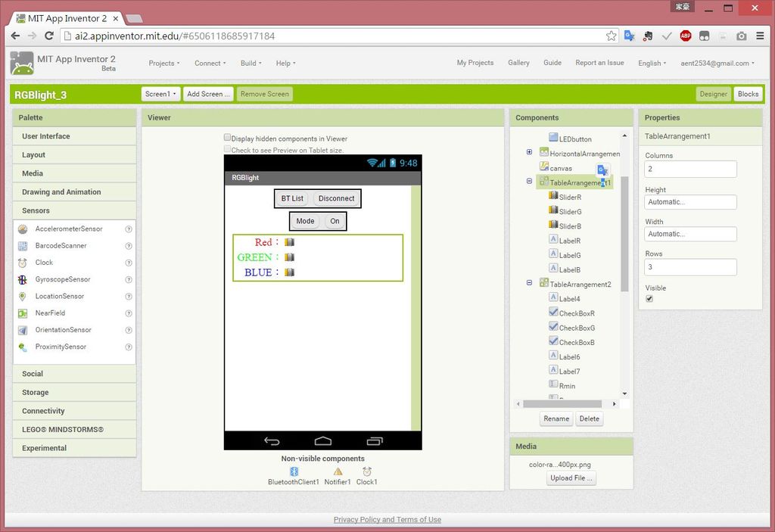Open the Adblock Plus extension icon

click(686, 36)
